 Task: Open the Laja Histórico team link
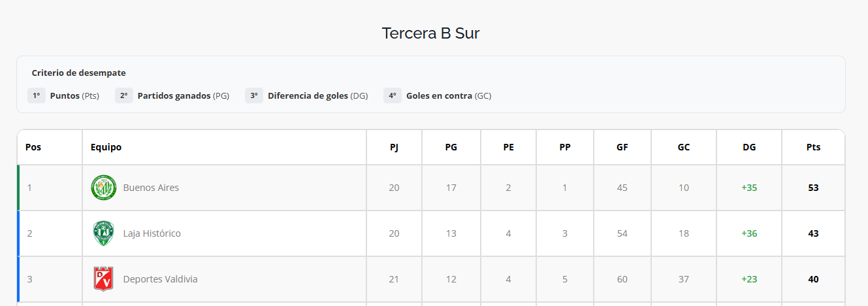152,233
